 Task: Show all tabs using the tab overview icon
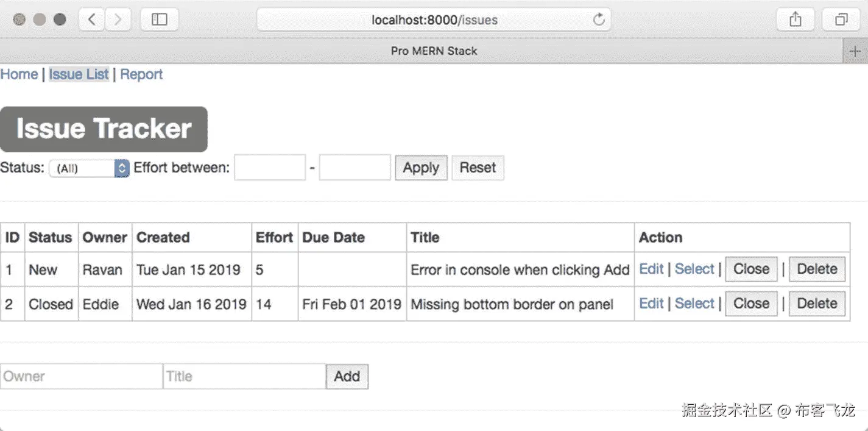[x=841, y=20]
